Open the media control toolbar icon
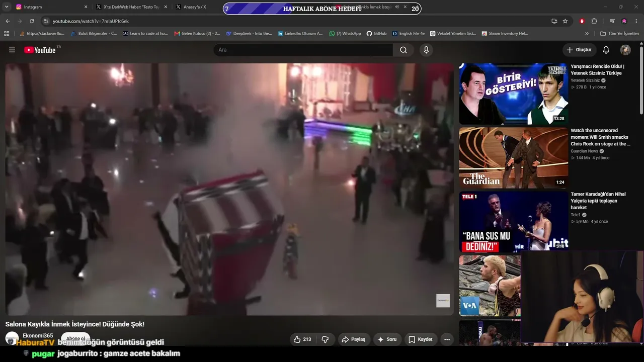Viewport: 644px width, 362px height. [x=612, y=21]
